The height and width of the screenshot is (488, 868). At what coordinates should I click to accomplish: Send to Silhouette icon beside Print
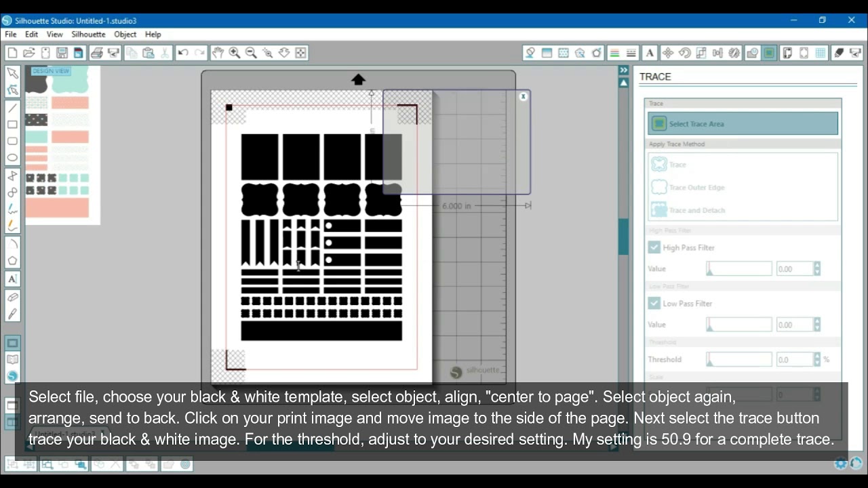[x=113, y=53]
